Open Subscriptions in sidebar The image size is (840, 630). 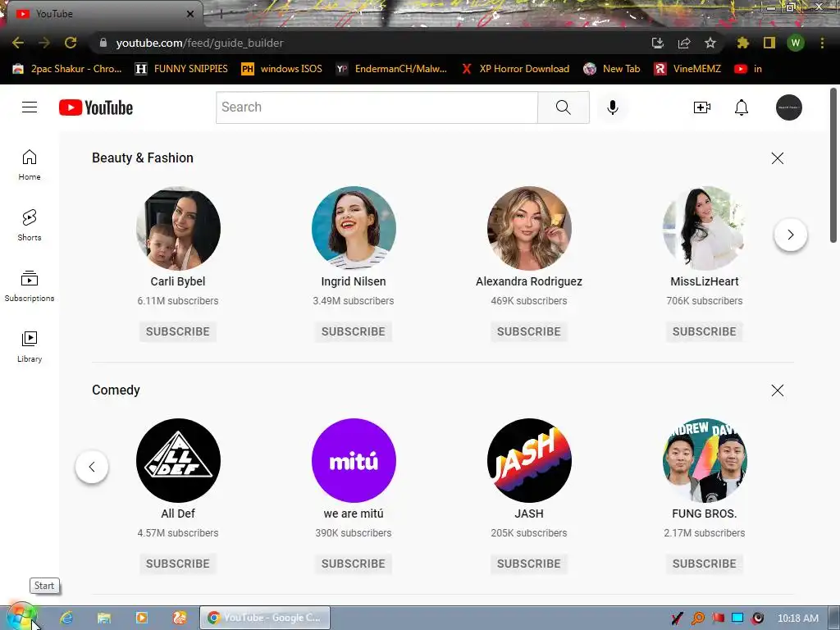coord(30,286)
